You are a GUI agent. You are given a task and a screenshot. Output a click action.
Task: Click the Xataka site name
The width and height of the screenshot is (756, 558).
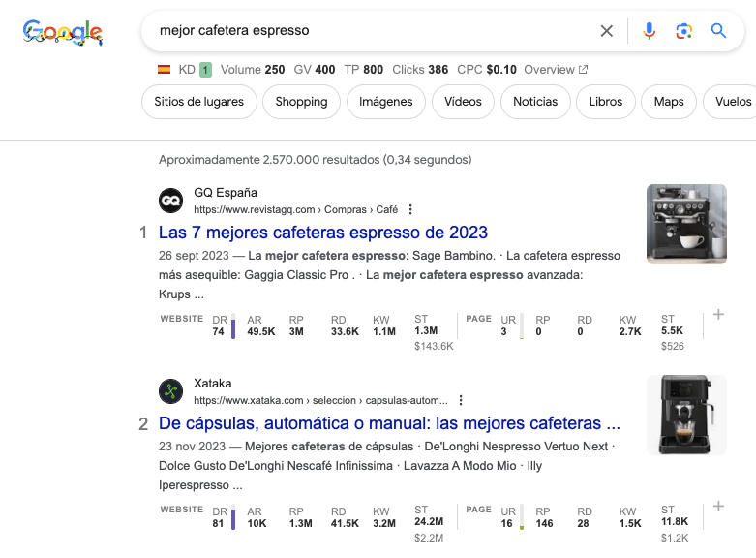coord(213,384)
